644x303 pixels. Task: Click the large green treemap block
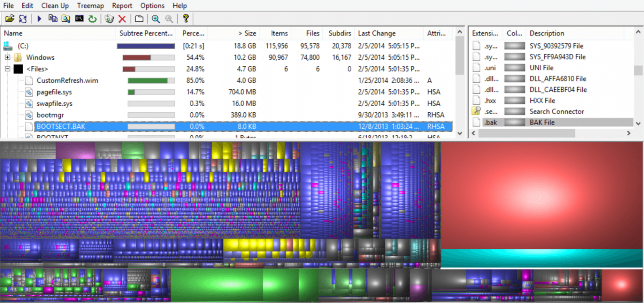tap(217, 285)
